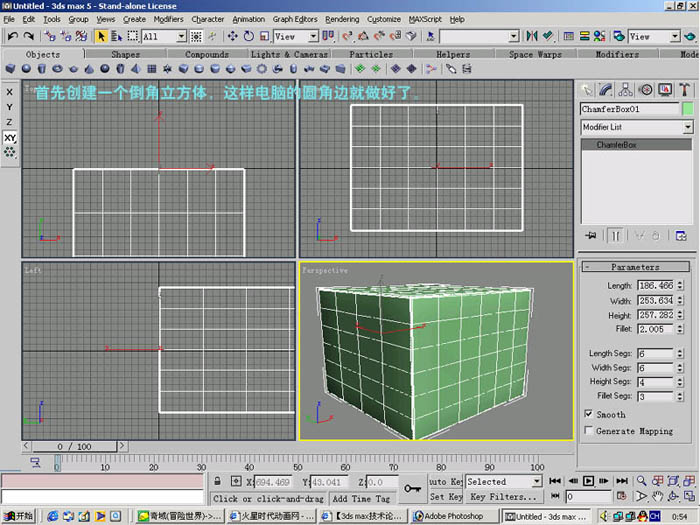Play the animation
Screen dimensions: 700x525
[x=588, y=481]
